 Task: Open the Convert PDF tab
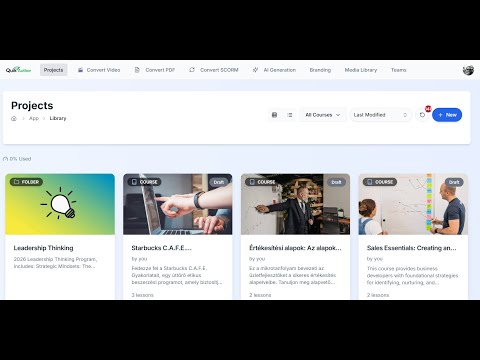(155, 70)
